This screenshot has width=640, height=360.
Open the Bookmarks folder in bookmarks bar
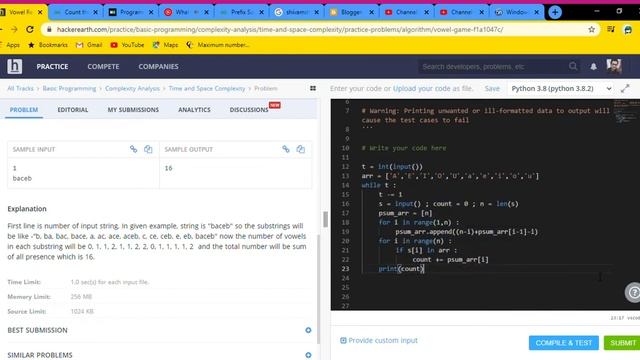(x=48, y=45)
